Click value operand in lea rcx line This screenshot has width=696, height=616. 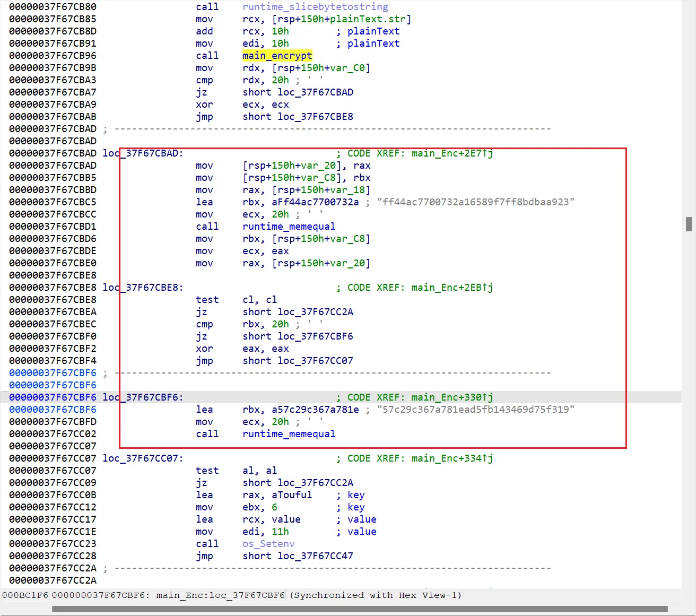tap(286, 519)
